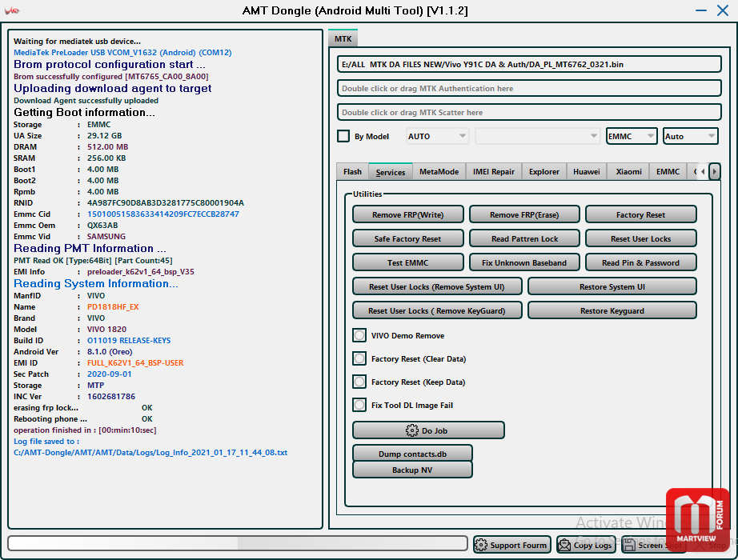Click the gear icon on Support Fourm
This screenshot has height=560, width=738.
482,545
